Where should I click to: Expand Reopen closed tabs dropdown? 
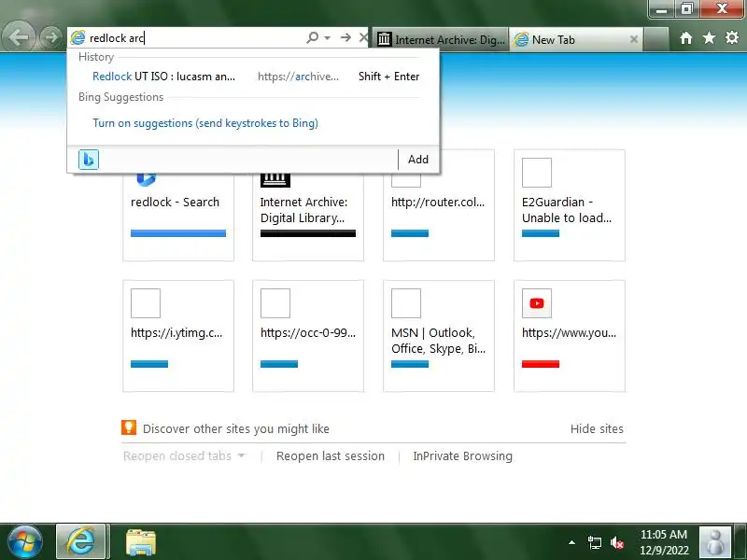184,456
